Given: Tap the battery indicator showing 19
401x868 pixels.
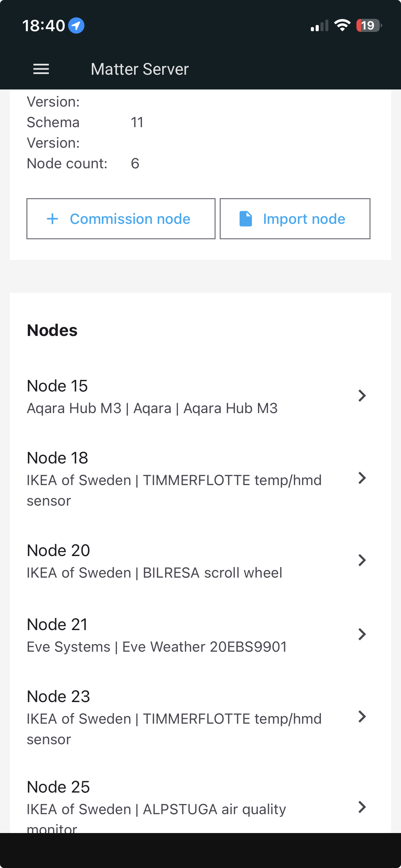Looking at the screenshot, I should coord(368,25).
